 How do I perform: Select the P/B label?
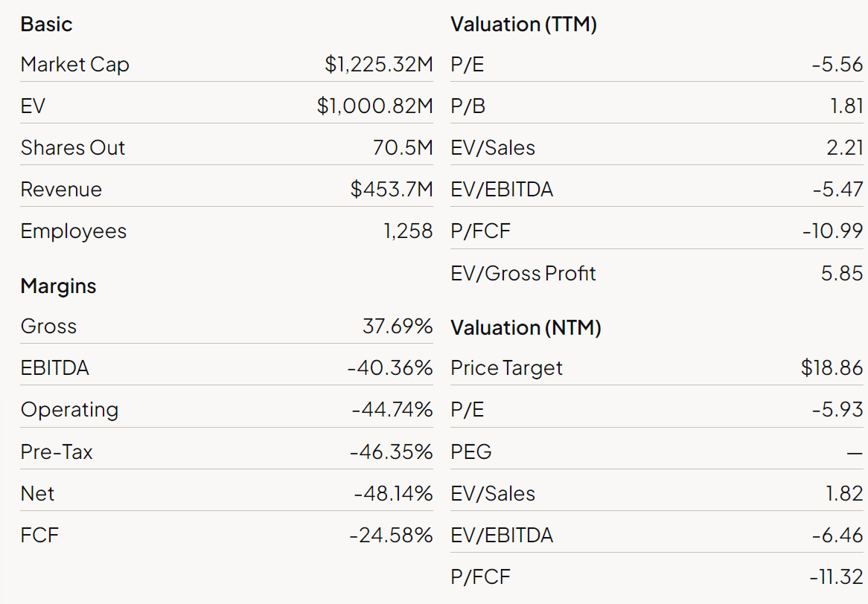pyautogui.click(x=468, y=106)
